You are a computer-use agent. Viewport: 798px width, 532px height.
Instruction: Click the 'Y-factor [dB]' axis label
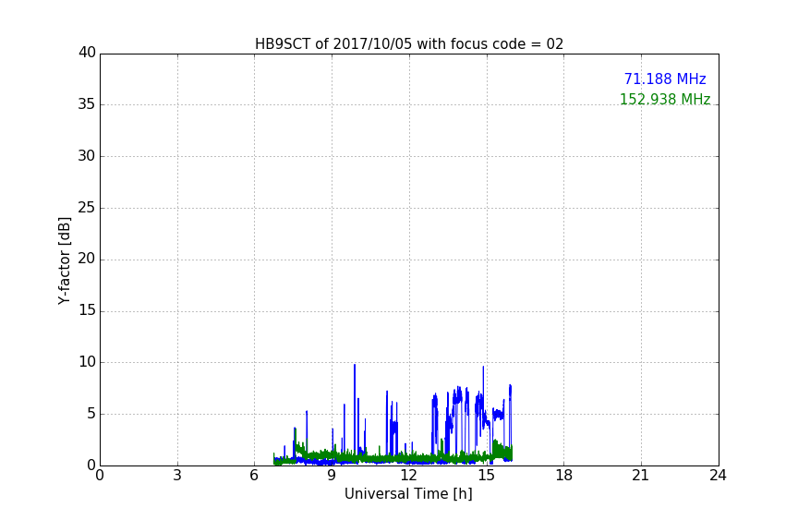65,260
